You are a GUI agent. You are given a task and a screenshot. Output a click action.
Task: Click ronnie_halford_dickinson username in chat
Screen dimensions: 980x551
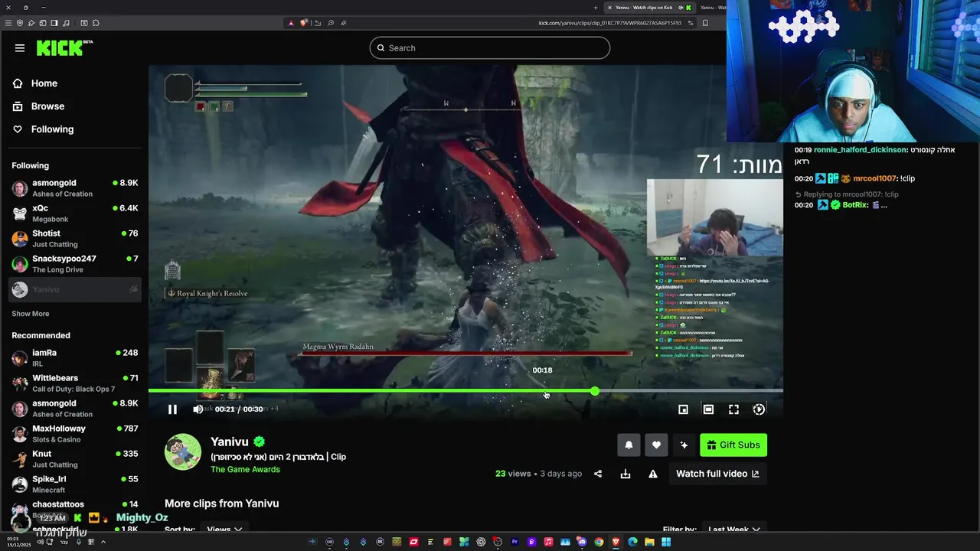(861, 150)
